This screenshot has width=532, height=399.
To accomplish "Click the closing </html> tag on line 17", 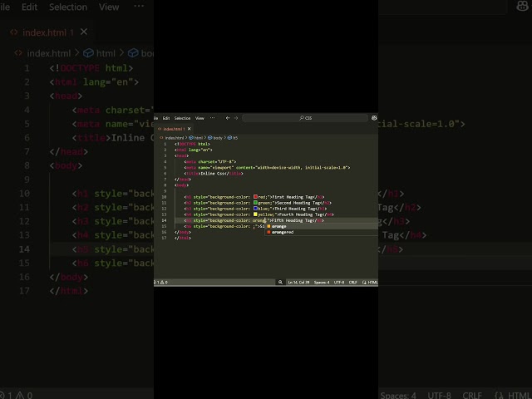I will click(183, 239).
